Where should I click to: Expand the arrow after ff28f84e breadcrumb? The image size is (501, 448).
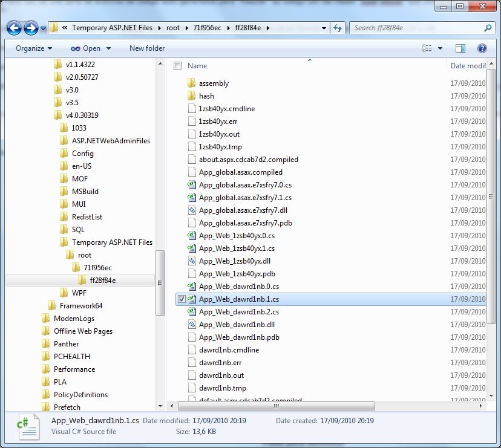(x=268, y=28)
